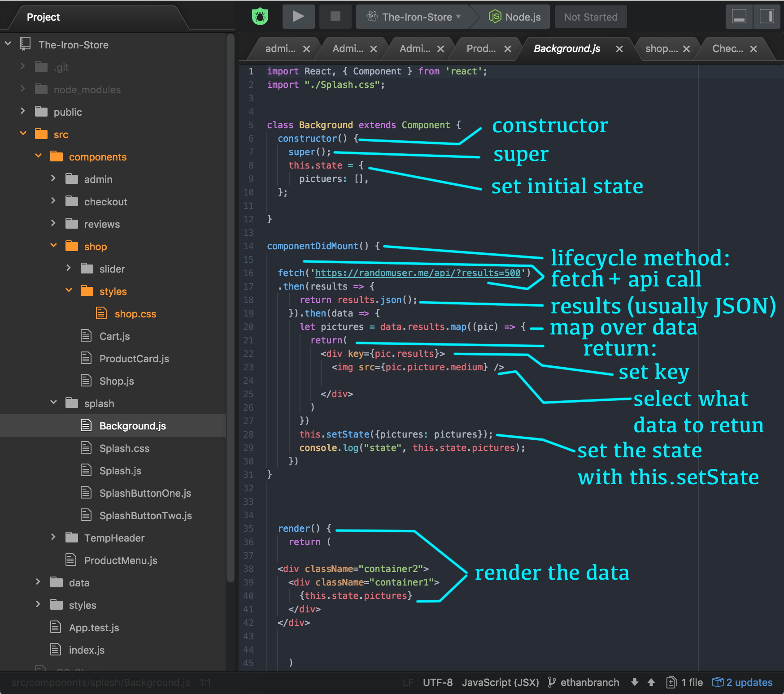Click the push up-arrow icon in status bar
This screenshot has width=784, height=694.
coord(650,682)
